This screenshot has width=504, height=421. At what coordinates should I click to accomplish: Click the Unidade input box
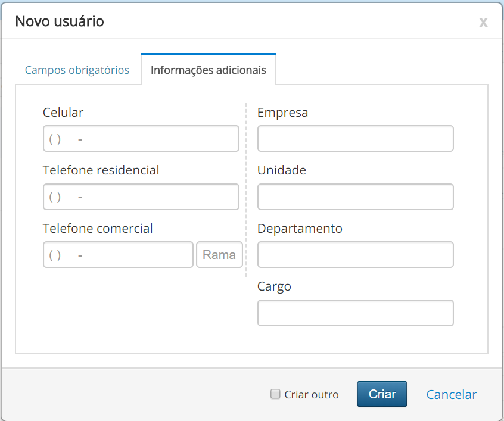click(x=355, y=197)
